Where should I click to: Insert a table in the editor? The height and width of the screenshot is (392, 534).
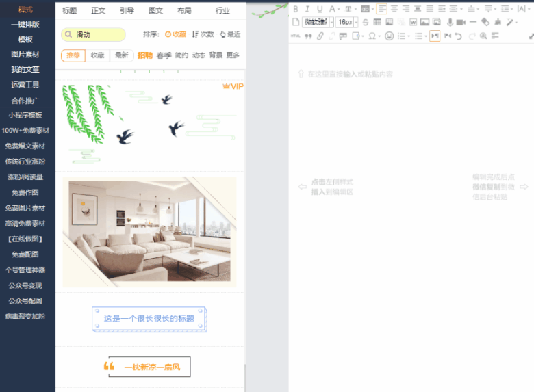[x=377, y=23]
